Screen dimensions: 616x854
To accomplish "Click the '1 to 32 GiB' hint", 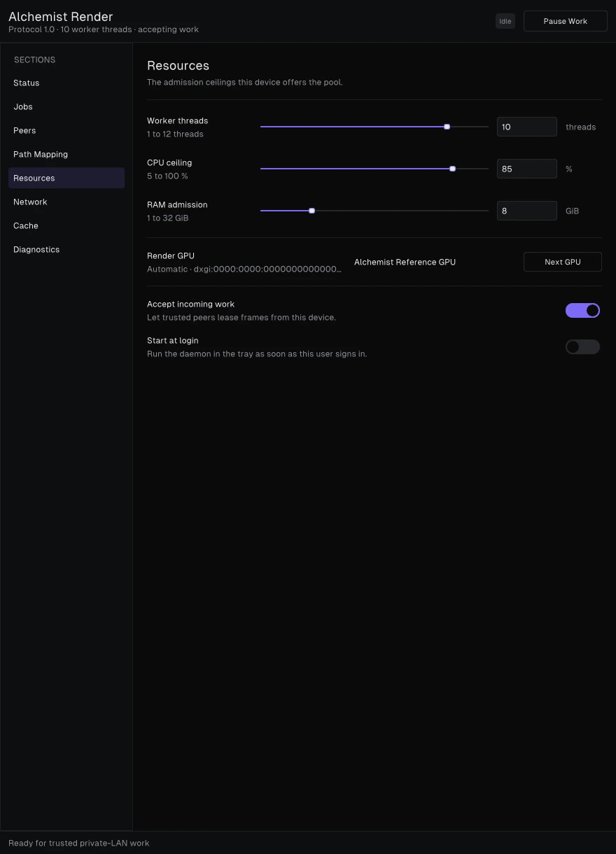I will tap(167, 218).
